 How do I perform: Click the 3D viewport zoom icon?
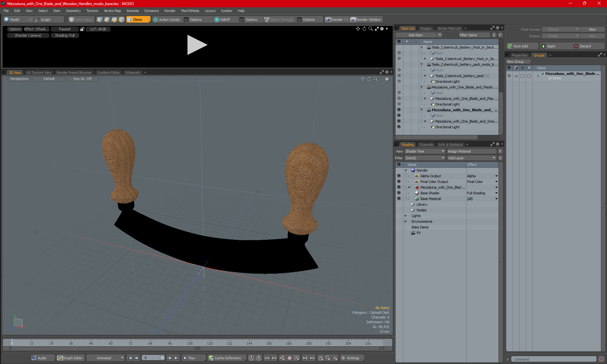(x=376, y=79)
